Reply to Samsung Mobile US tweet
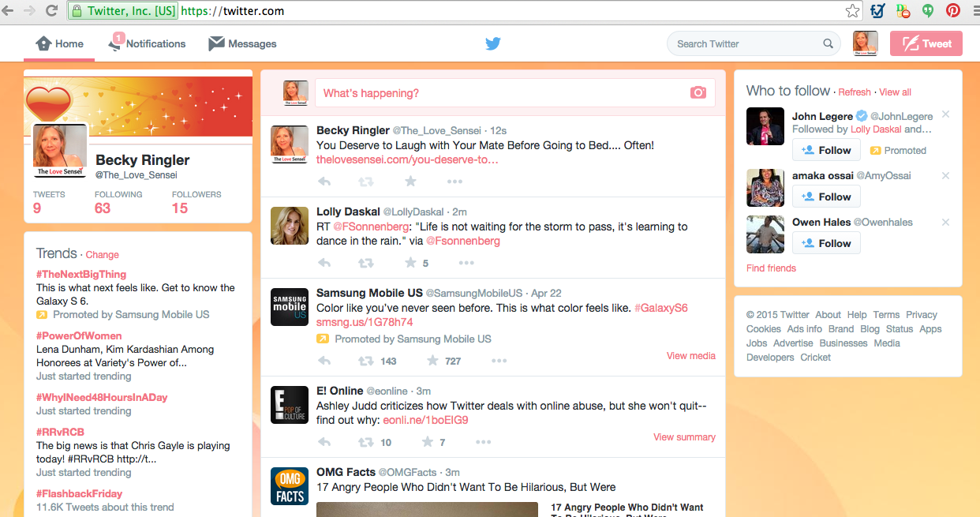Screen dimensions: 980x517 (x=324, y=361)
